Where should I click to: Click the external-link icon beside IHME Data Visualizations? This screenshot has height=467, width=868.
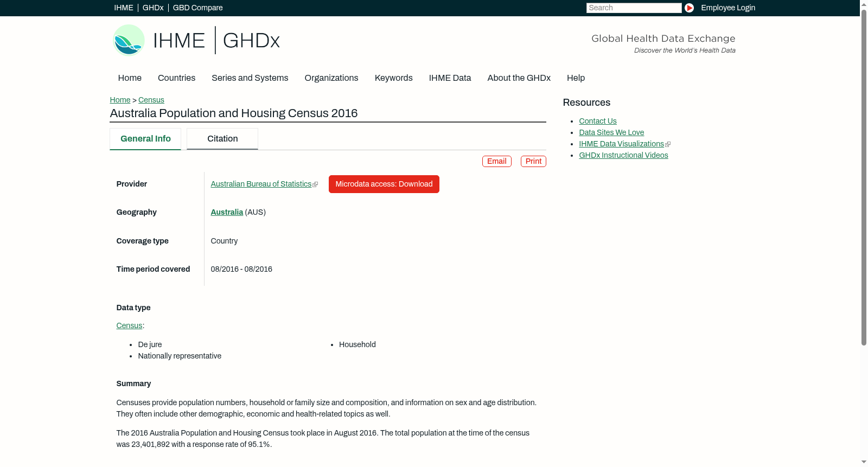point(668,144)
